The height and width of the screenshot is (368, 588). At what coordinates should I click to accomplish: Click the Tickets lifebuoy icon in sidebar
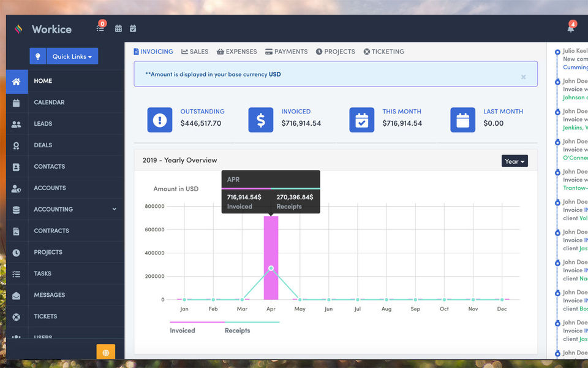click(x=16, y=317)
